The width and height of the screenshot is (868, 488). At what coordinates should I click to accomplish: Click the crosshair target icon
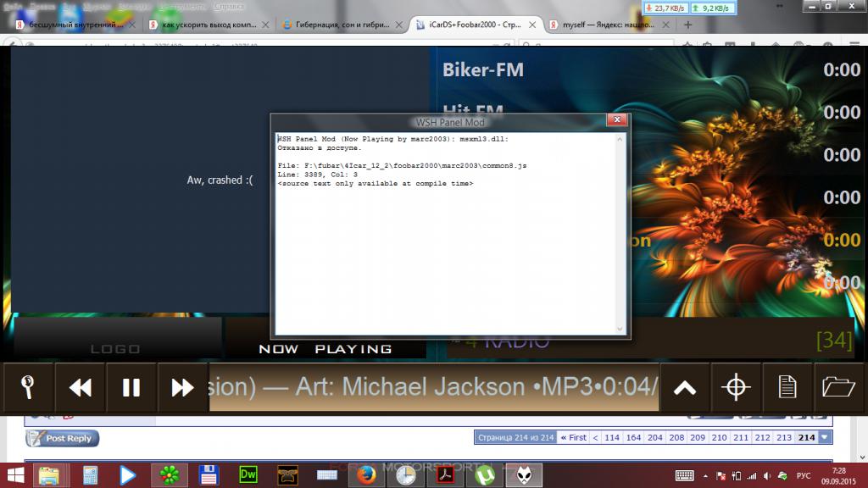[737, 388]
